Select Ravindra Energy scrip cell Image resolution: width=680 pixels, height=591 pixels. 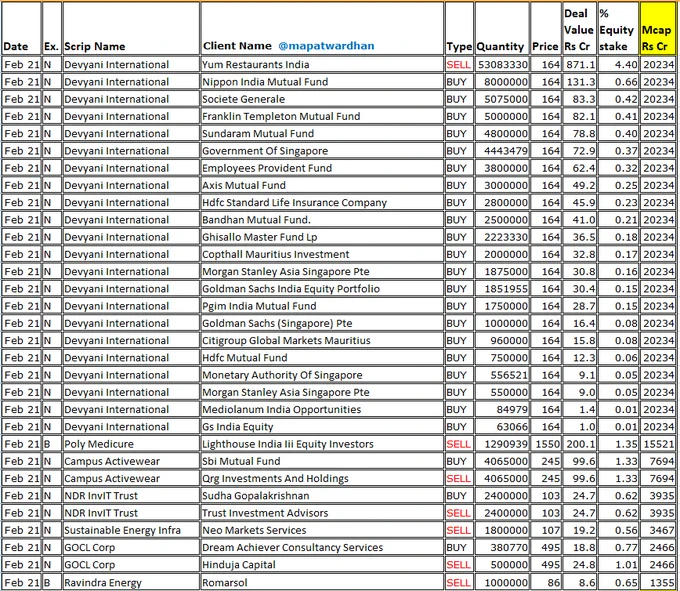click(x=131, y=582)
